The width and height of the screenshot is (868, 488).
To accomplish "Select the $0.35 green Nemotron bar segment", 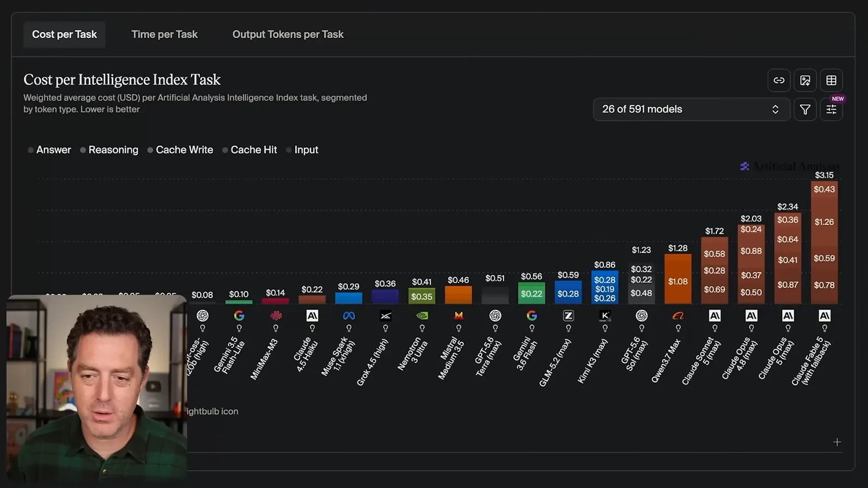I will 422,297.
